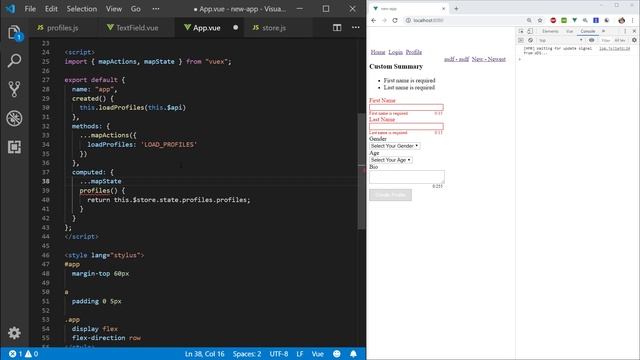640x360 pixels.
Task: Open the Debug view in activity bar
Action: tap(14, 118)
